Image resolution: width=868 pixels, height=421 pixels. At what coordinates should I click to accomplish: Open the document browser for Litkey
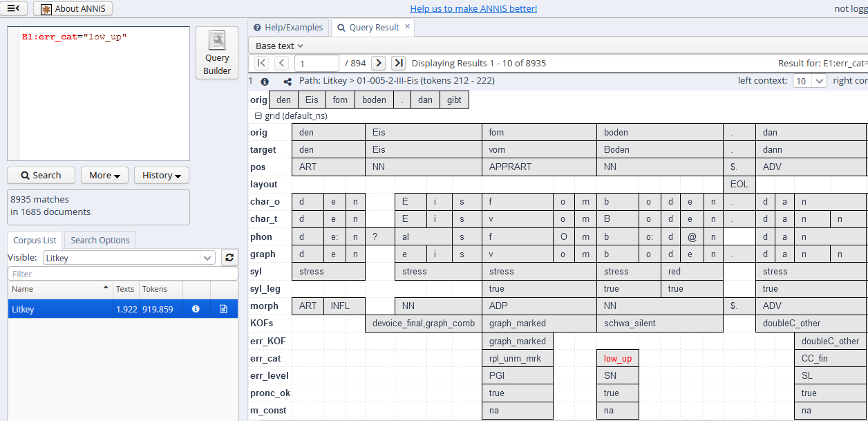coord(223,309)
